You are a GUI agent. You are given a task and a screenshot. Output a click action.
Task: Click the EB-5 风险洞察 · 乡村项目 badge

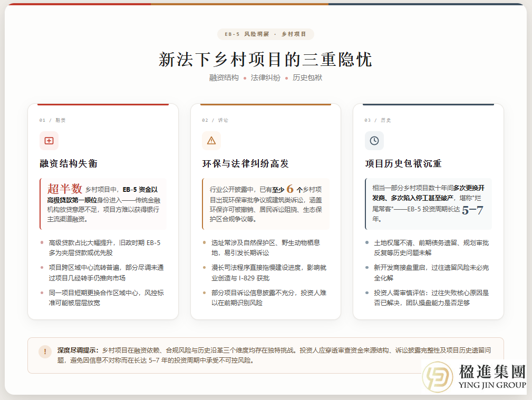pos(266,34)
